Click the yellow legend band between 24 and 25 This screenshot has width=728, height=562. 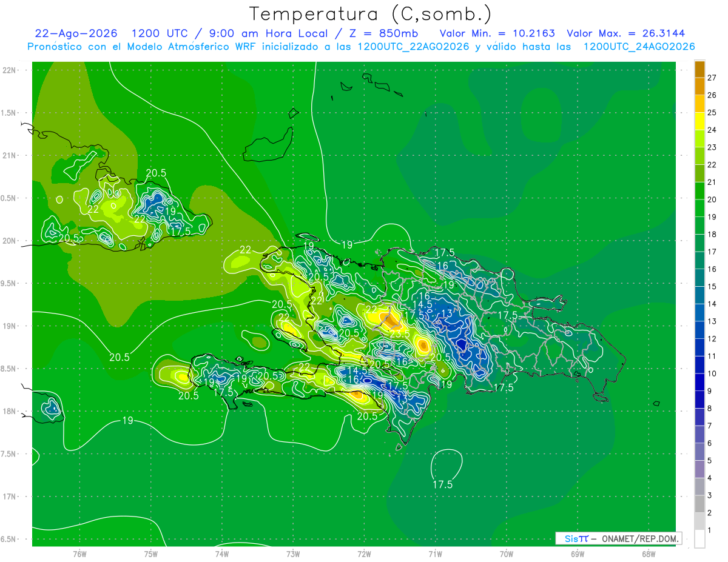699,121
